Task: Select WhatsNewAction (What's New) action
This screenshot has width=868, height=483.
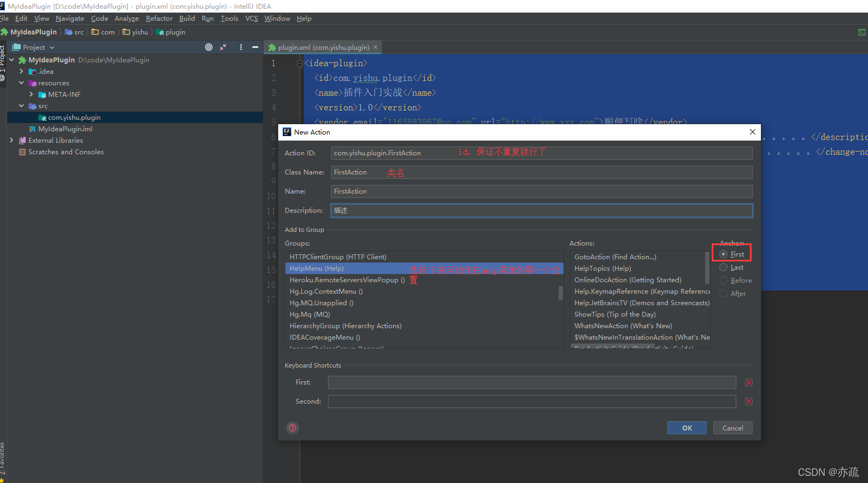Action: click(637, 326)
